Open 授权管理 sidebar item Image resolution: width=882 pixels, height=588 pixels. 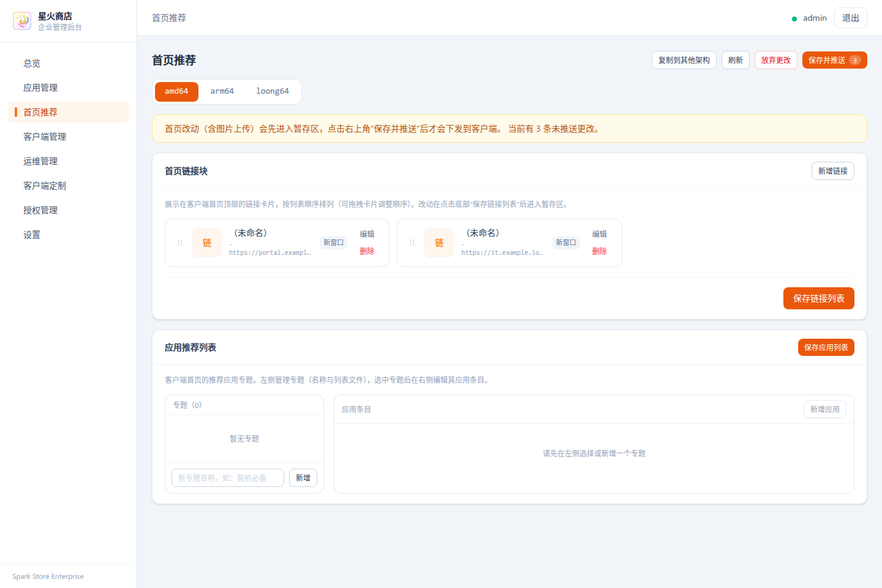[x=69, y=210]
